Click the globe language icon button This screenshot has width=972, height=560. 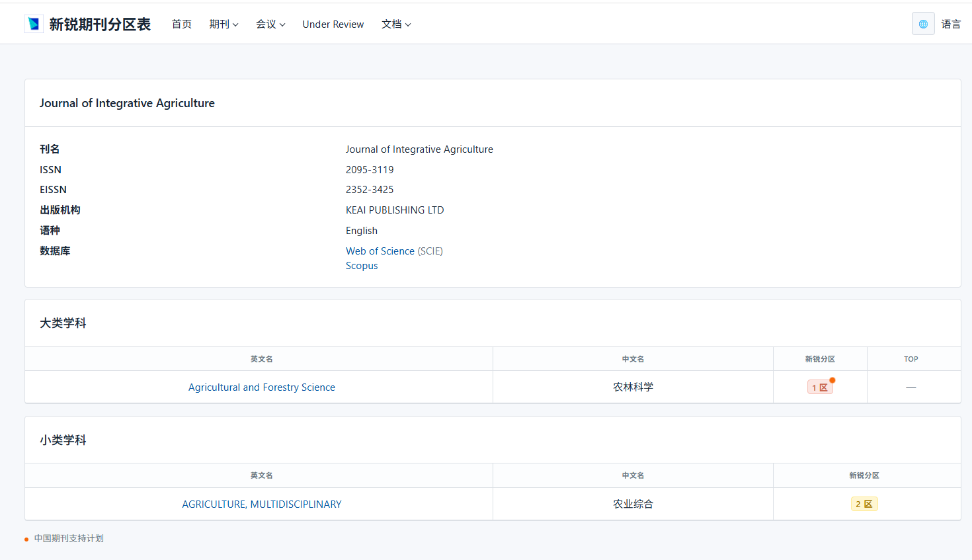point(922,24)
